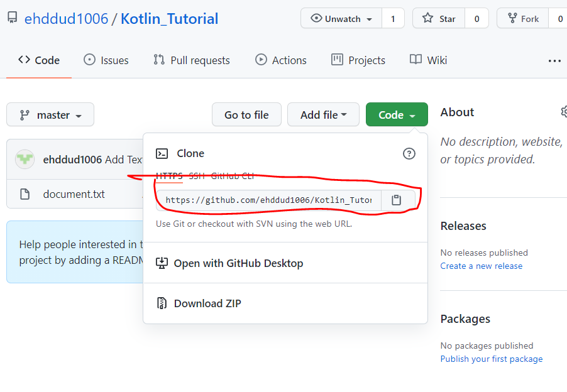
Task: Open the Actions tab
Action: (x=281, y=60)
